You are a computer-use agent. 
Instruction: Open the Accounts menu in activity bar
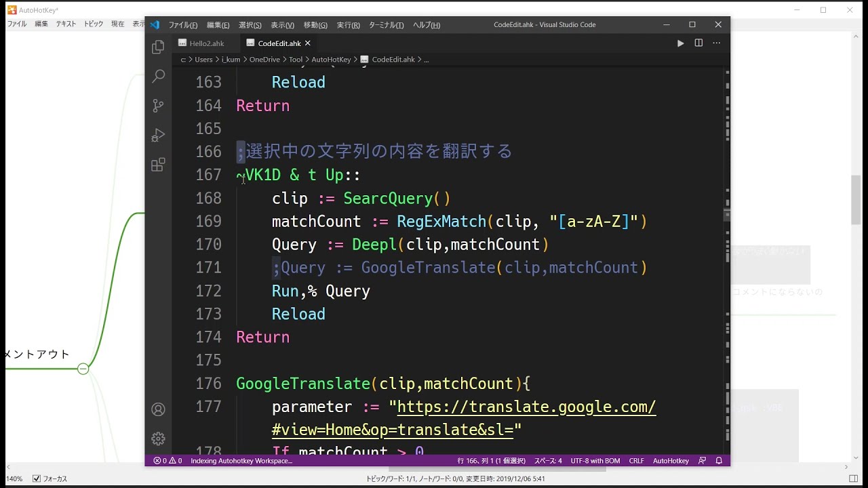[158, 409]
